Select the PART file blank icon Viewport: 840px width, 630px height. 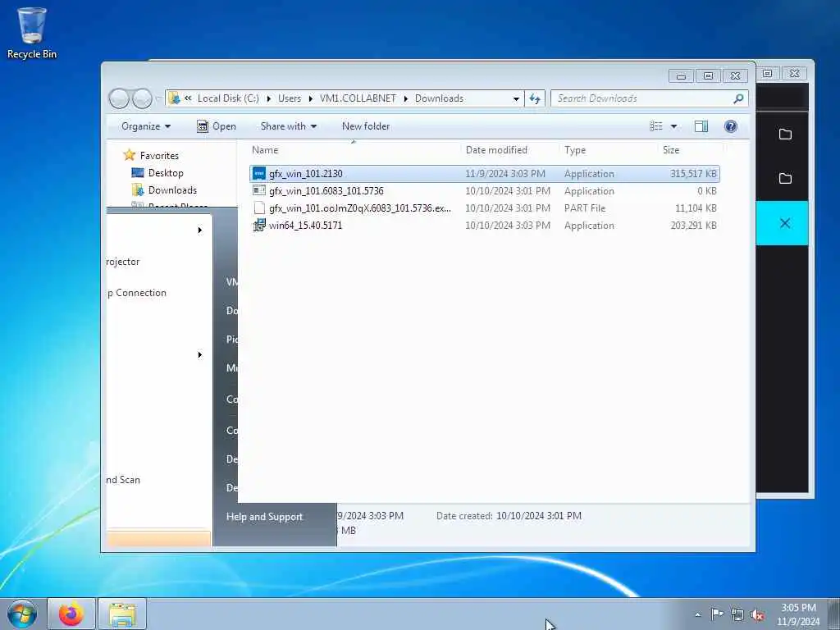[x=259, y=208]
